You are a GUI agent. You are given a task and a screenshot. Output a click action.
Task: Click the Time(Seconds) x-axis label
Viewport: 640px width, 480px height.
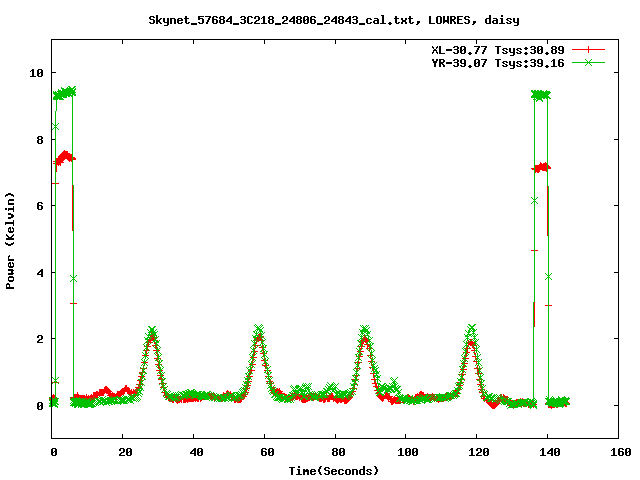click(334, 470)
